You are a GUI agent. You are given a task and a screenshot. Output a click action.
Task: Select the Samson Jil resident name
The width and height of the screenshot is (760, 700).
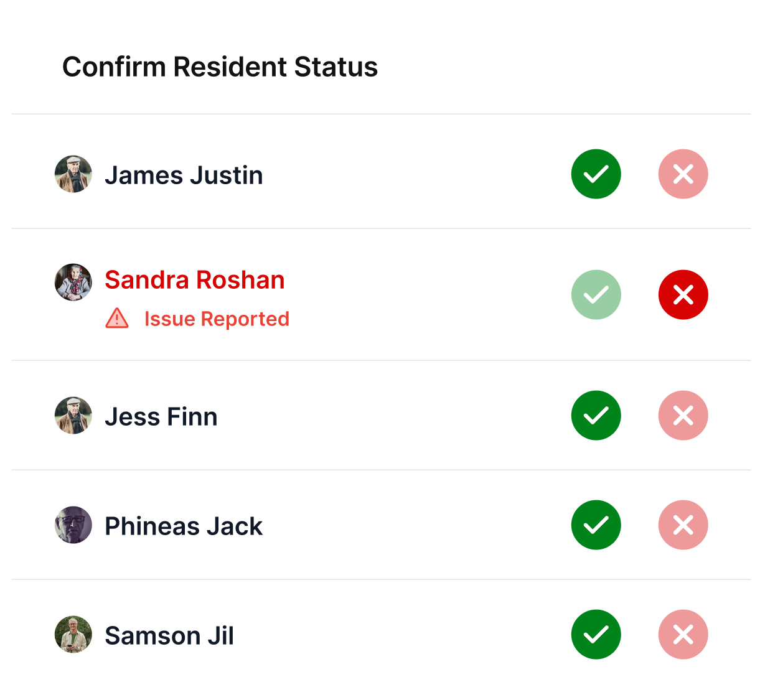[169, 636]
